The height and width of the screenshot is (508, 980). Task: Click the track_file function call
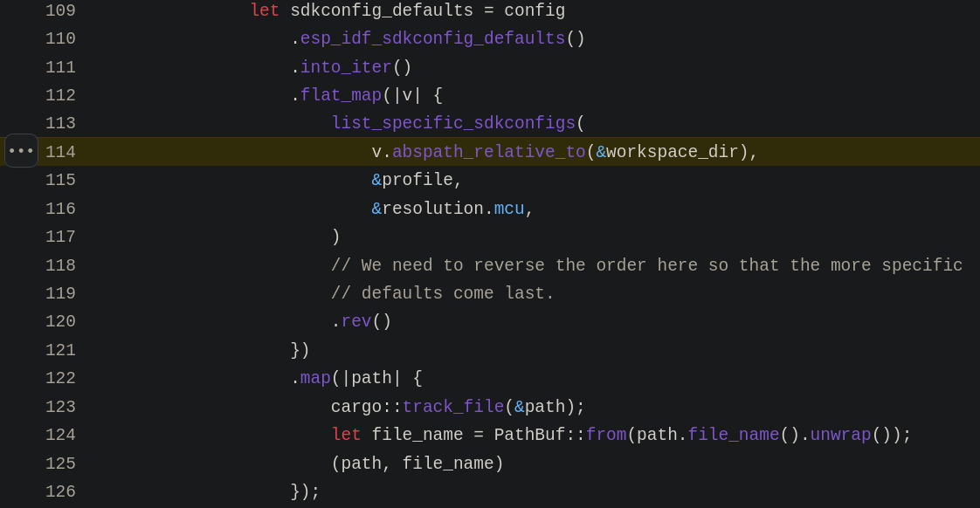point(452,407)
